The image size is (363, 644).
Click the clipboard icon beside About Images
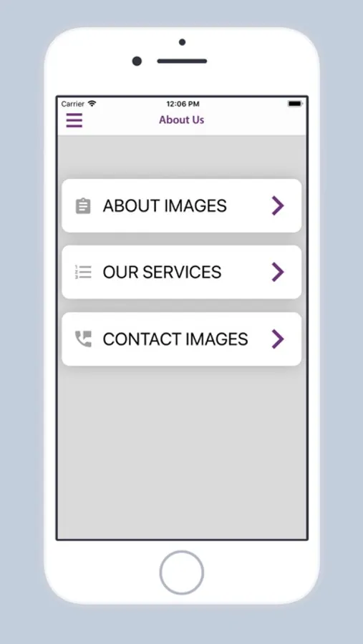coord(83,206)
